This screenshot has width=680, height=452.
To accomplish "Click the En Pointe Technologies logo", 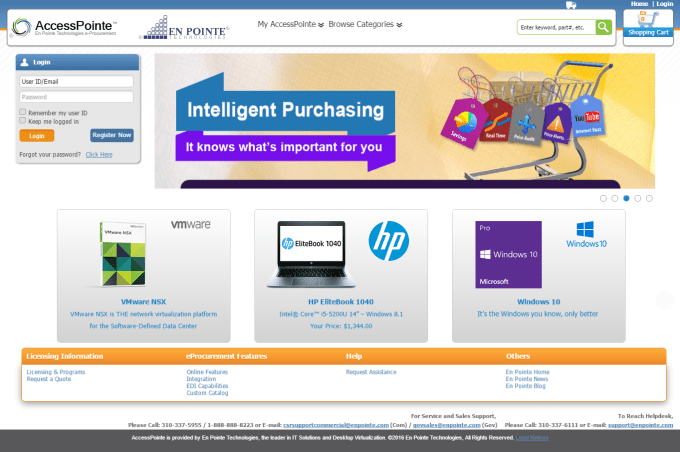I will [x=184, y=28].
